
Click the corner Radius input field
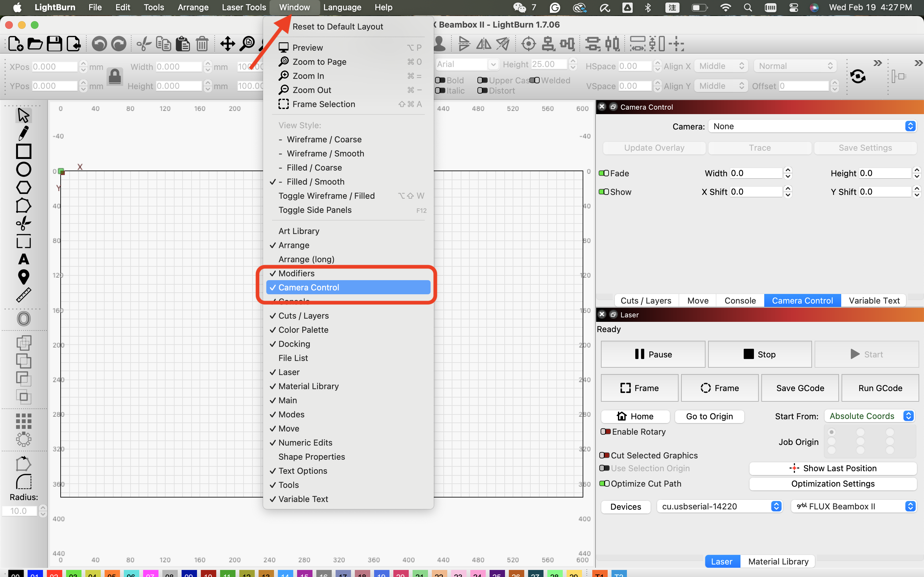click(19, 511)
